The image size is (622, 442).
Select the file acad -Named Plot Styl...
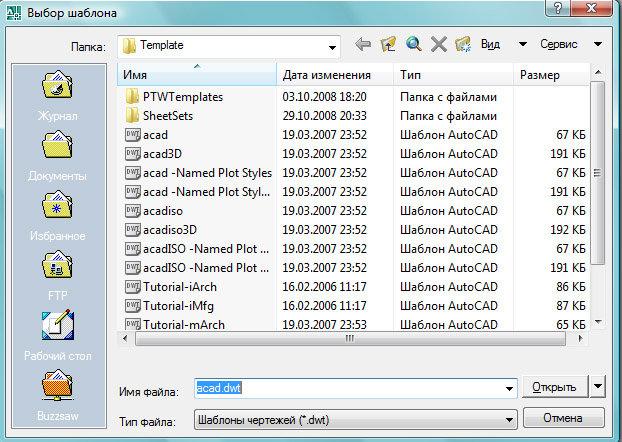point(206,192)
